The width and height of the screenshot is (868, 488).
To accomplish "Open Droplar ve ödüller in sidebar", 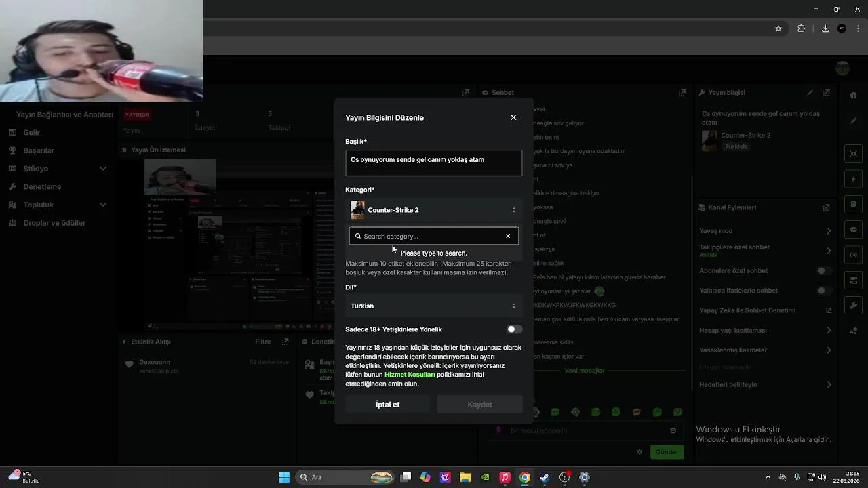I will (54, 223).
